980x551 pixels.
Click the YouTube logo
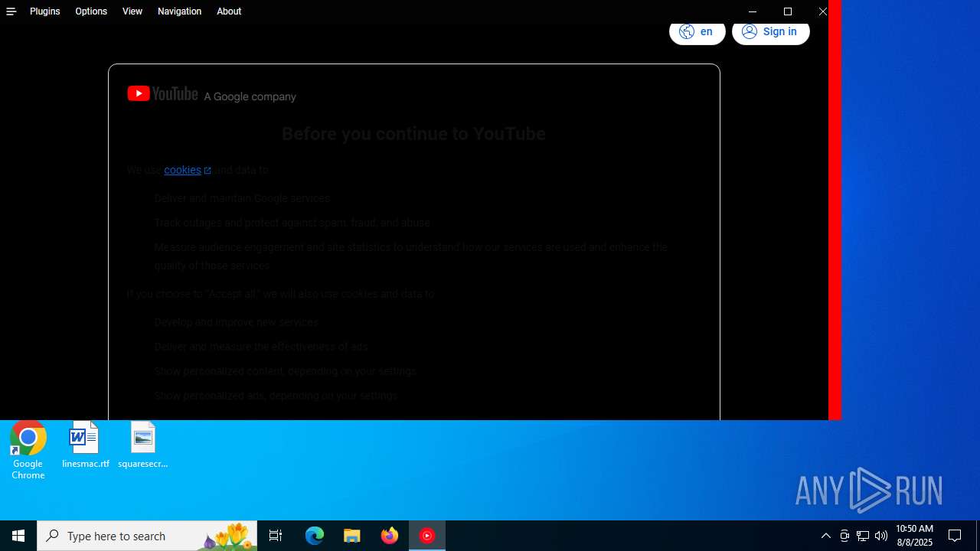(162, 93)
